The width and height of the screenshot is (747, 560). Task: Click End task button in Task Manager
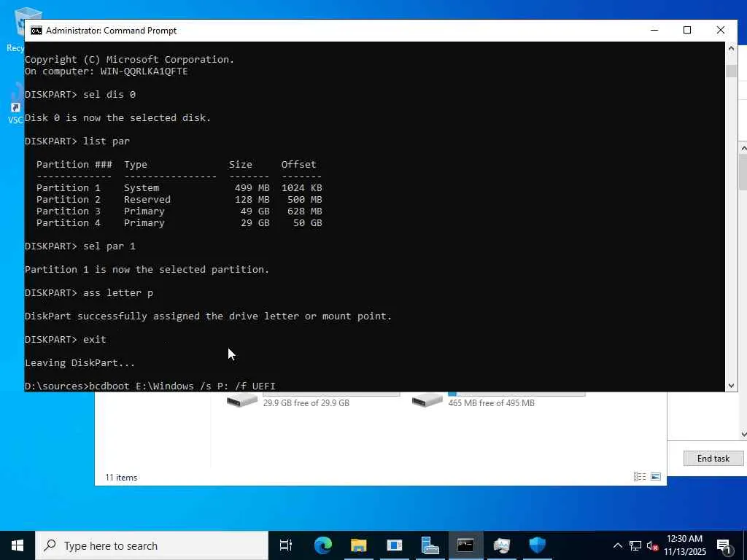point(713,458)
